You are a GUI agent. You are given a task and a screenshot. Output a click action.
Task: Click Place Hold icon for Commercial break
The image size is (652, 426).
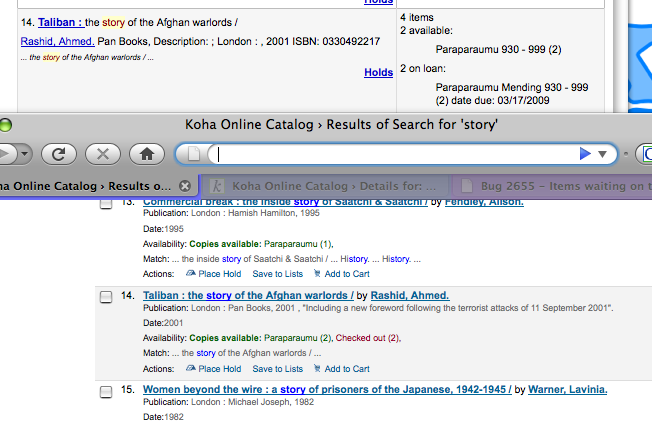[191, 271]
